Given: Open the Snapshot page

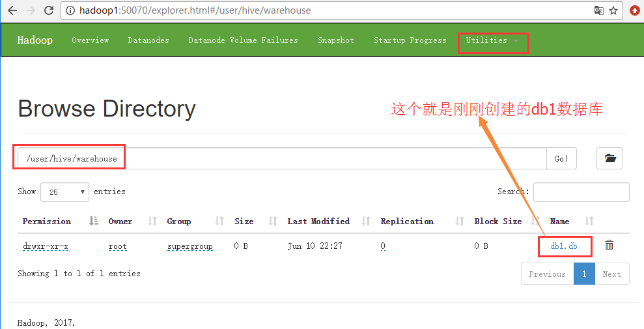Looking at the screenshot, I should pyautogui.click(x=336, y=40).
